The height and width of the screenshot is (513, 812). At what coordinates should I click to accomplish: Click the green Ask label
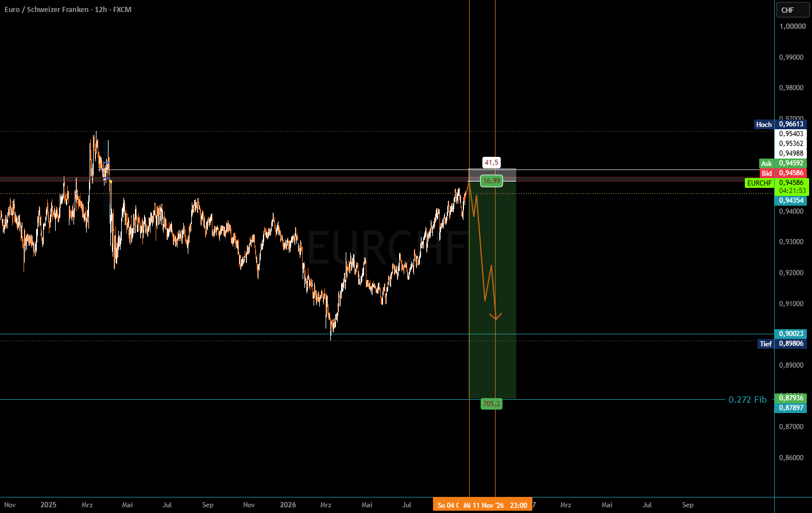point(767,164)
